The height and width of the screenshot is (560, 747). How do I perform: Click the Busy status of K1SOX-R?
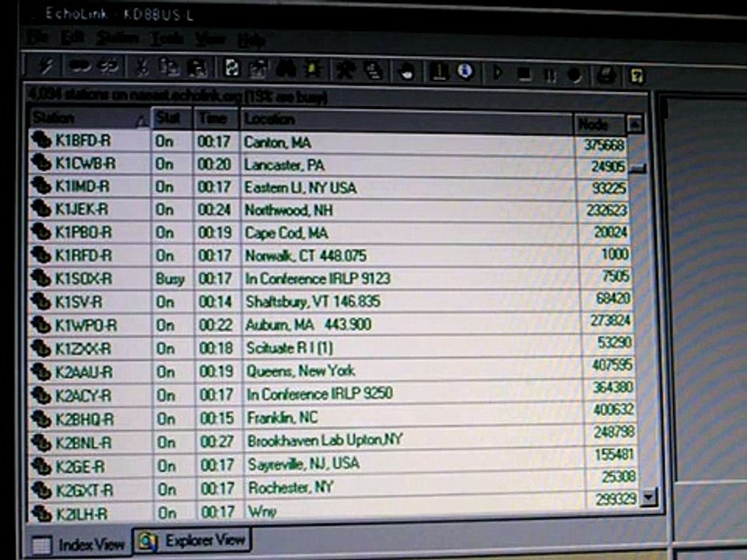pos(170,279)
